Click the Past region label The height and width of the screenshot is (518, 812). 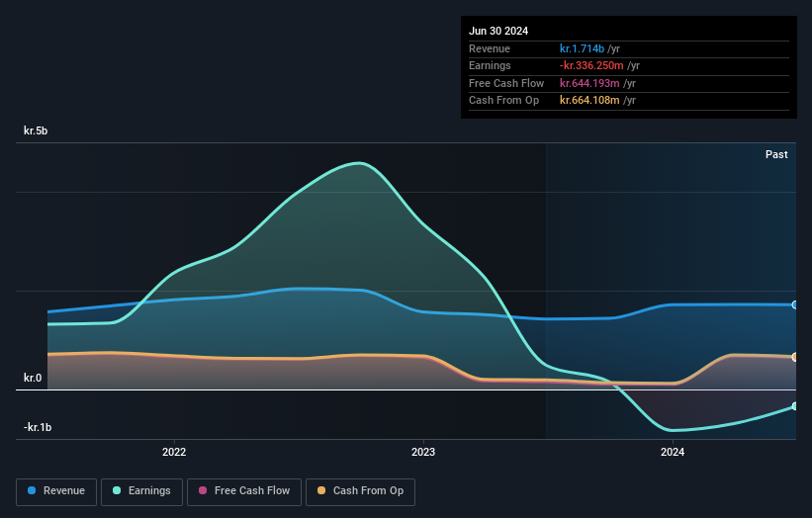(776, 154)
